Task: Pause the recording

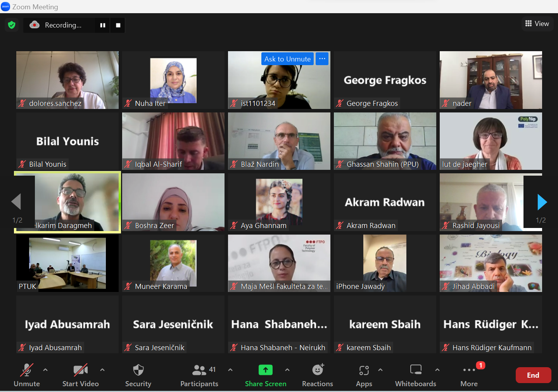Action: [103, 25]
